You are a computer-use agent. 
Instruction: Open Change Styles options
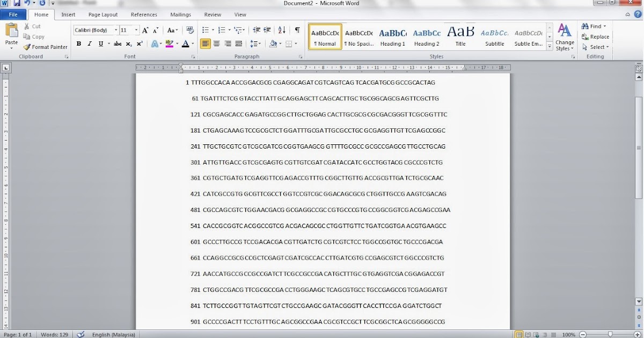click(x=565, y=37)
